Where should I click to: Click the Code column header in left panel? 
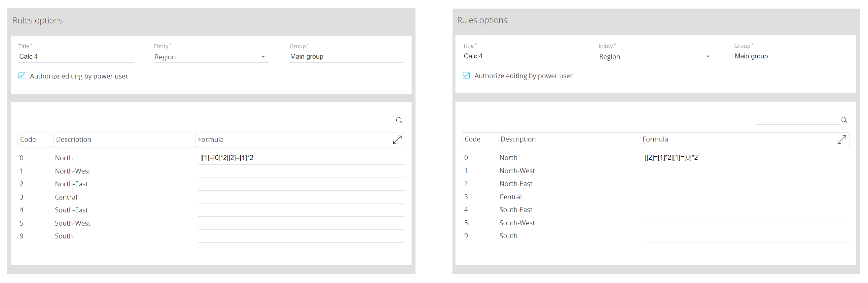[28, 140]
